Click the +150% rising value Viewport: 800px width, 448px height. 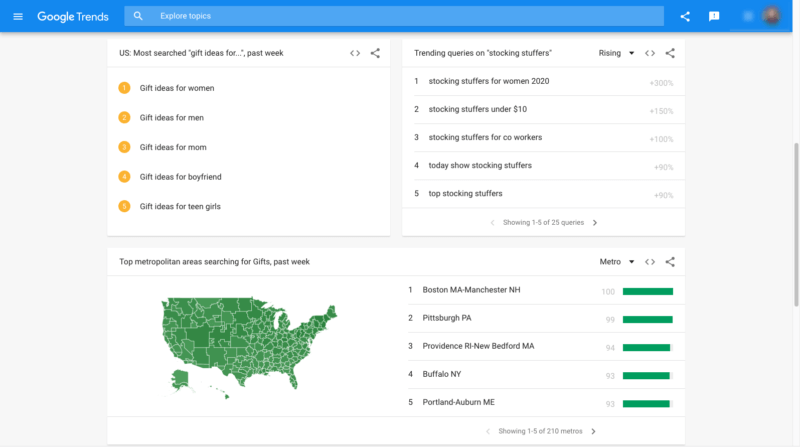tap(661, 111)
